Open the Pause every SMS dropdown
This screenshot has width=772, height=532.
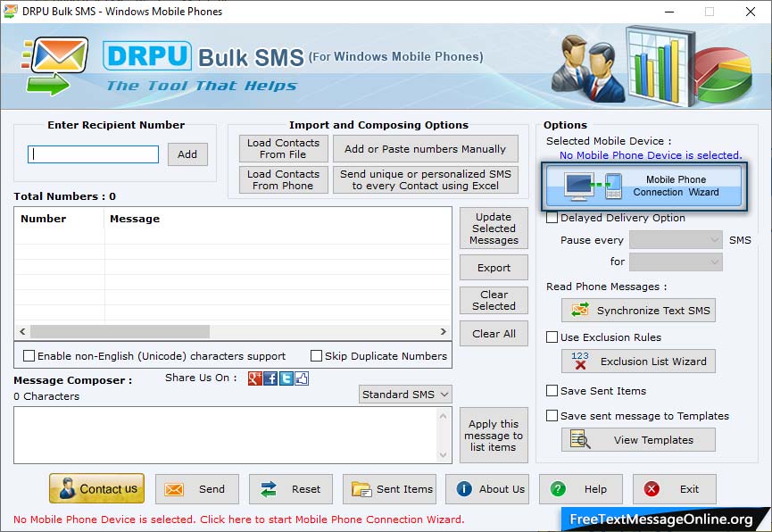click(676, 240)
